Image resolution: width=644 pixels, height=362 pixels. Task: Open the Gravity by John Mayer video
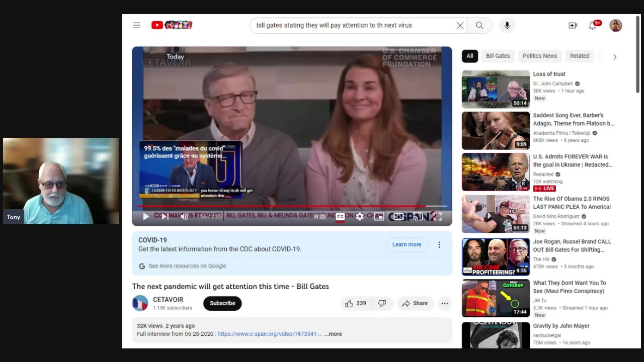561,326
